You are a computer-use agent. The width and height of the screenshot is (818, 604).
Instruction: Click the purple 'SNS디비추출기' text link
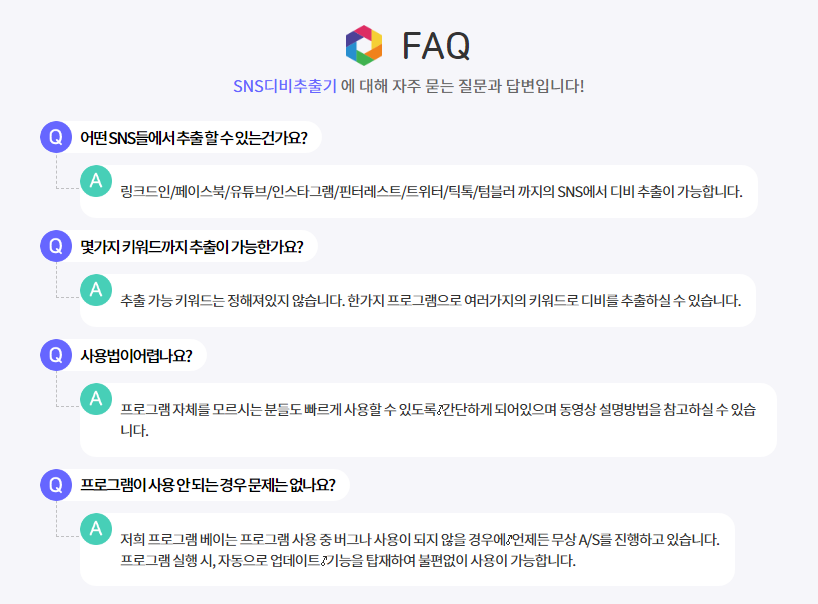click(x=284, y=85)
